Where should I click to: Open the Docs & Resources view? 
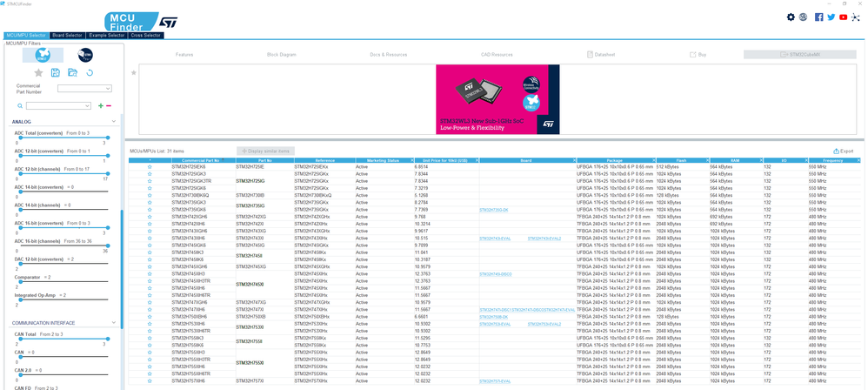[389, 55]
